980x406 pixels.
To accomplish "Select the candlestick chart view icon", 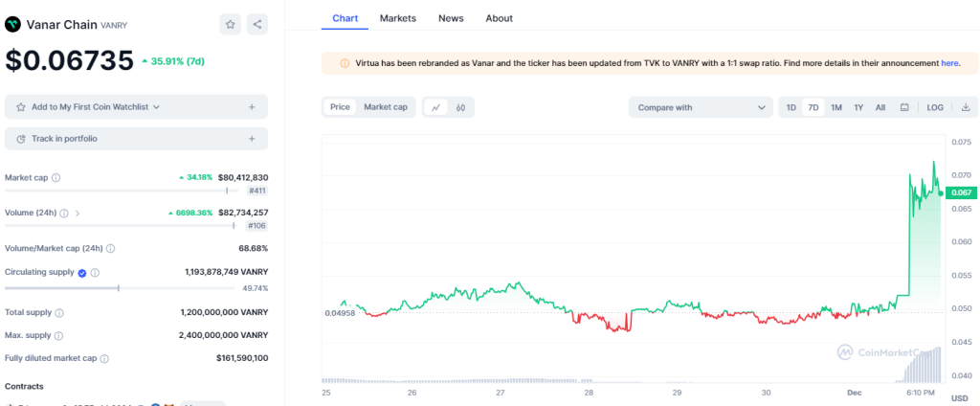I will [x=461, y=107].
